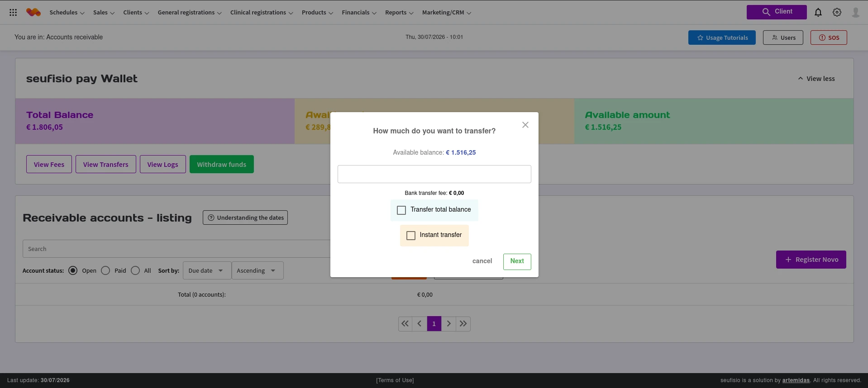
Task: Open Ascending order dropdown
Action: pos(258,270)
